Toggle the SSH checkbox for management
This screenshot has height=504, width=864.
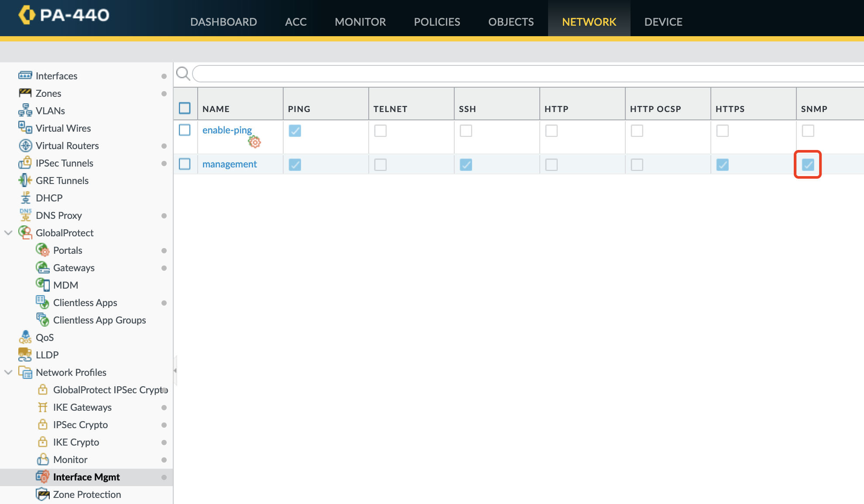click(x=466, y=164)
